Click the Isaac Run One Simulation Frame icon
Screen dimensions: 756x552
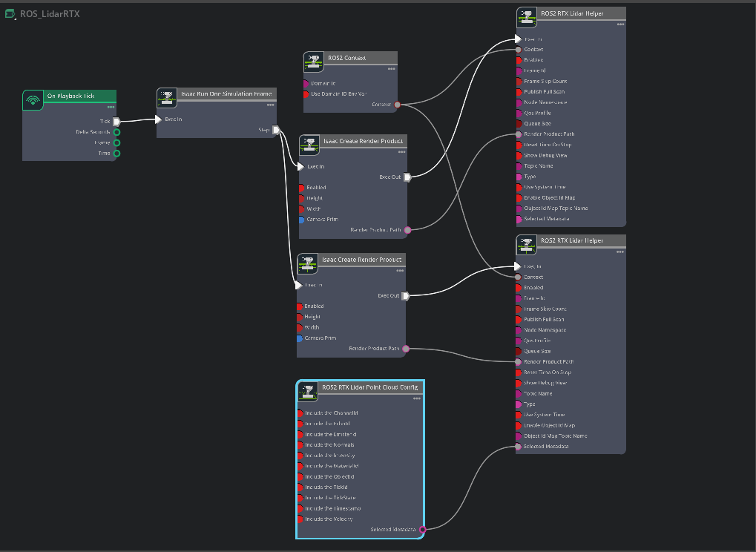click(x=167, y=98)
